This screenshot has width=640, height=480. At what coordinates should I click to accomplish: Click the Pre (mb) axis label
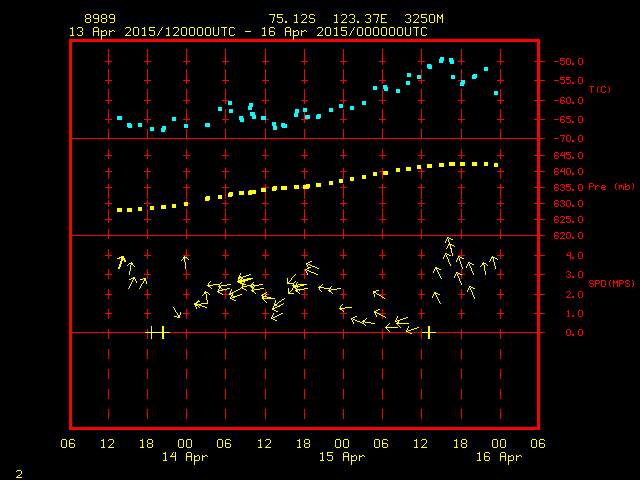(611, 187)
